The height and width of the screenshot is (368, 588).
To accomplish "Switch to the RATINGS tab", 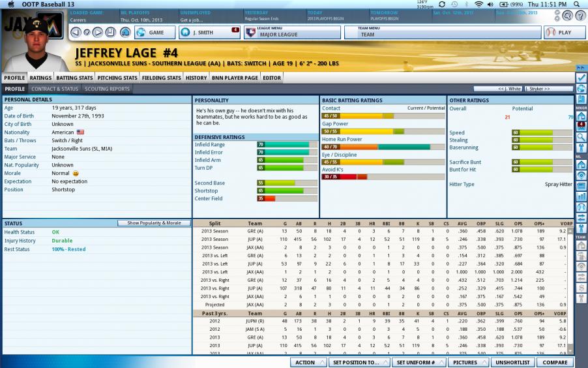I will click(40, 78).
